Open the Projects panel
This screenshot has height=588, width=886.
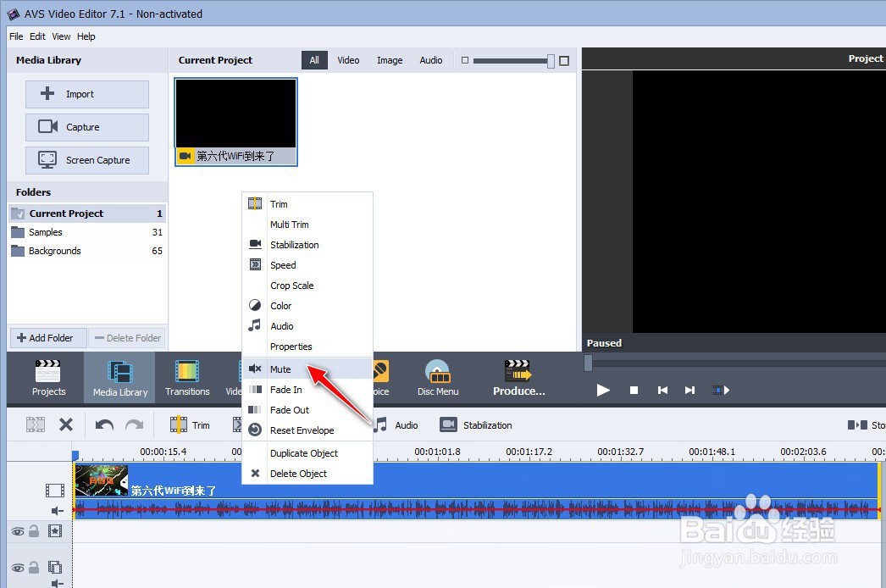tap(47, 377)
